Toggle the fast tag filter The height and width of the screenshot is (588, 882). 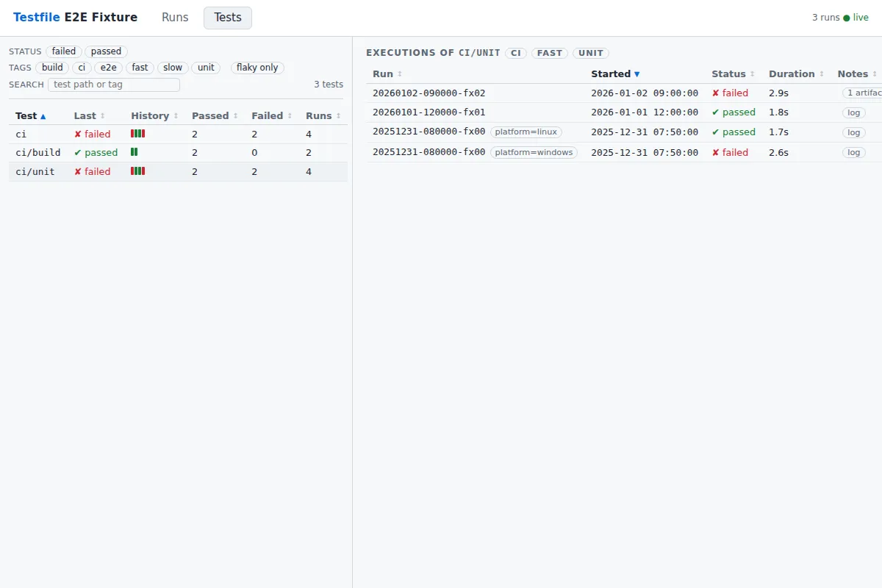click(140, 68)
